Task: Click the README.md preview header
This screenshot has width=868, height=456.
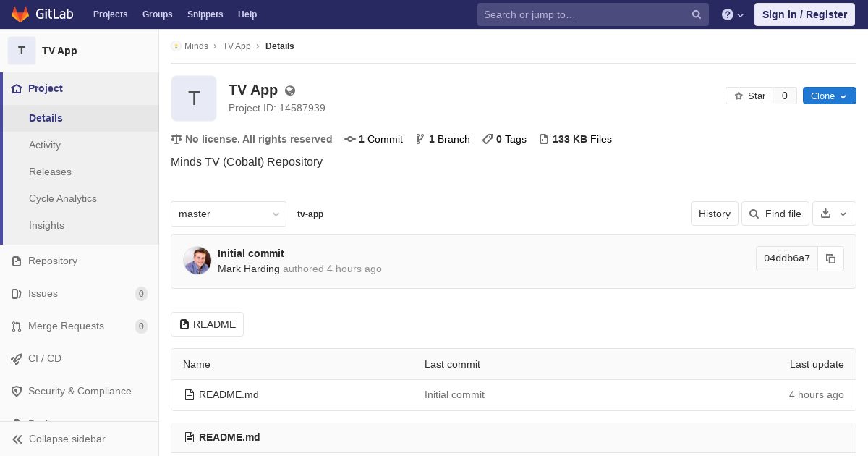Action: tap(229, 437)
